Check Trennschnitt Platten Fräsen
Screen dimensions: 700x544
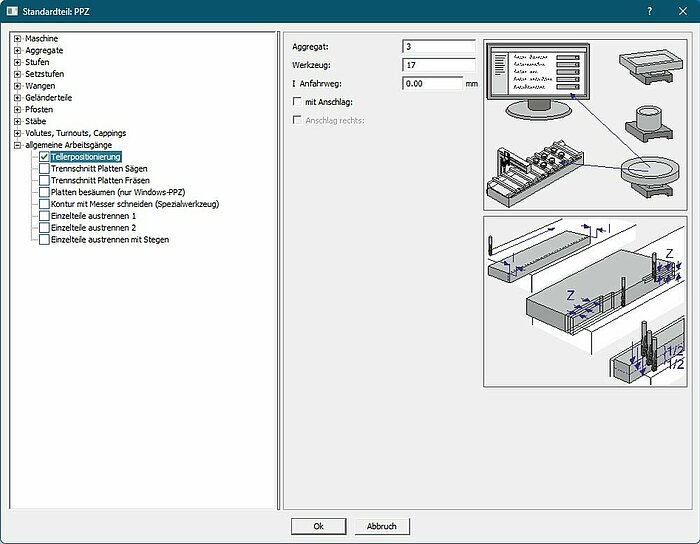tap(44, 180)
